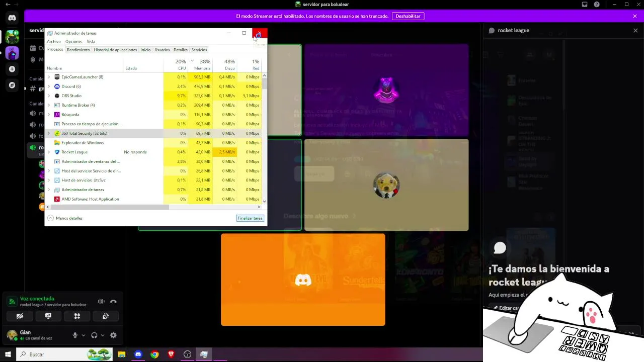Screen dimensions: 644x362
Task: Deafen audio with the headphones icon
Action: point(94,335)
